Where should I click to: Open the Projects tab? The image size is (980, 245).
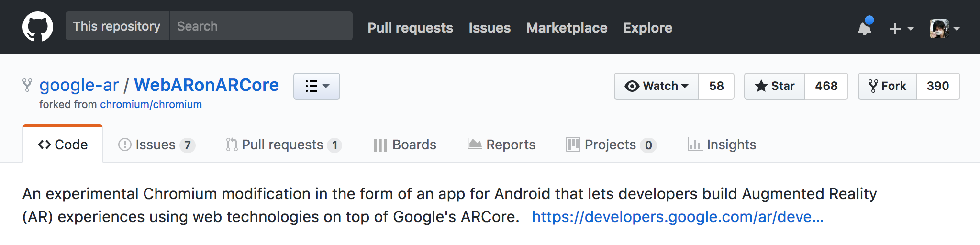click(611, 145)
